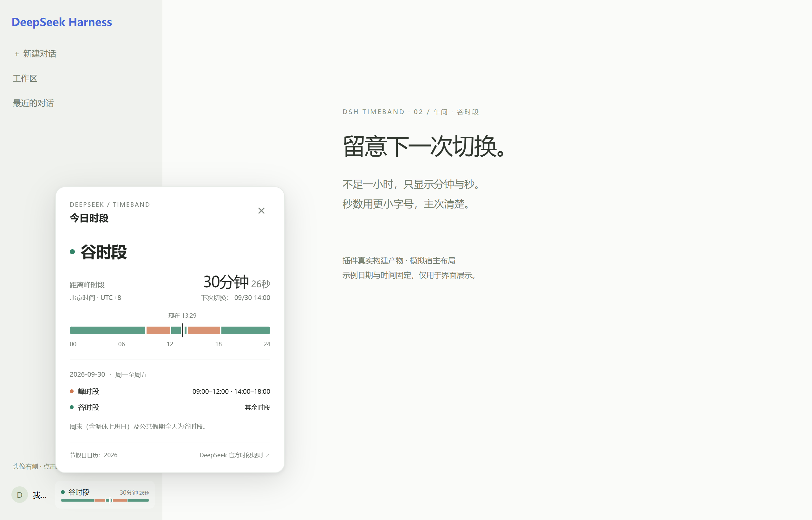
Task: Click the 秒数用更小字号，主次清楚。 line
Action: pyautogui.click(x=407, y=204)
